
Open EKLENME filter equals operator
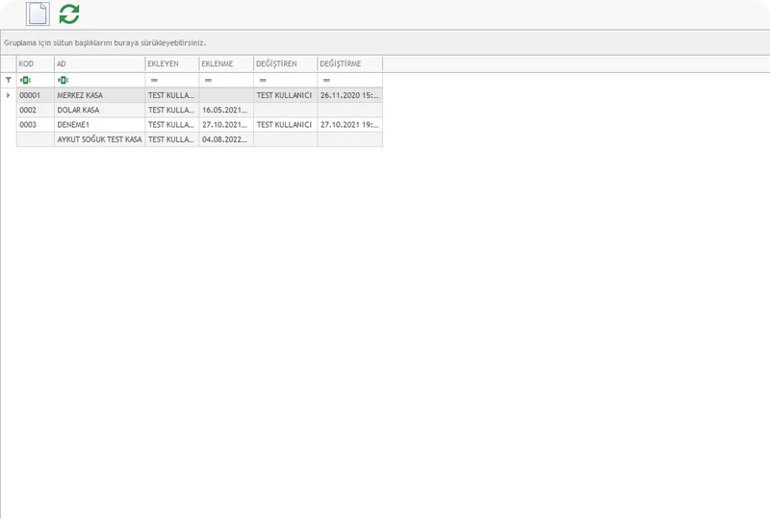pos(208,80)
